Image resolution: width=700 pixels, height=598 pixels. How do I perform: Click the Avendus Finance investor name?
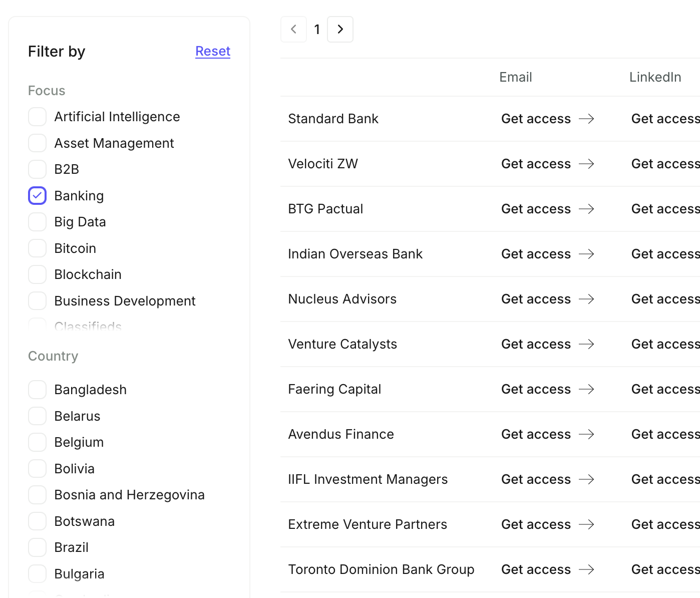(341, 434)
